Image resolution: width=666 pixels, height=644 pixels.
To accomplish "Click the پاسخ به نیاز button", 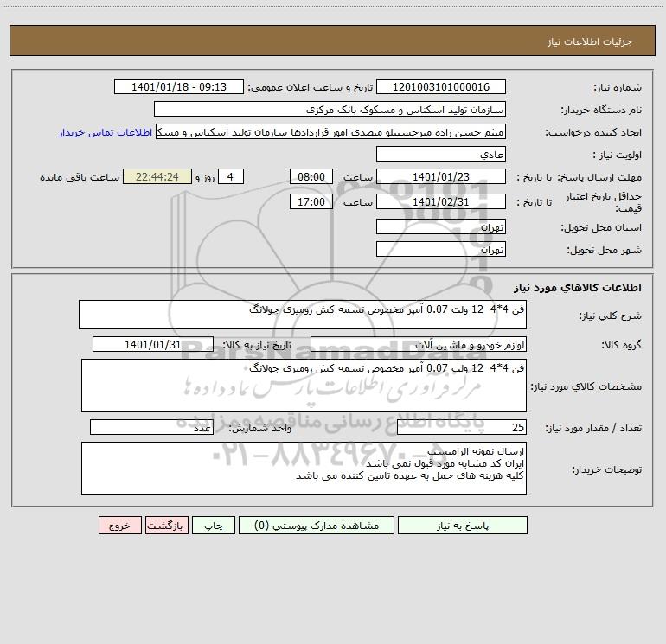I will click(x=463, y=526).
